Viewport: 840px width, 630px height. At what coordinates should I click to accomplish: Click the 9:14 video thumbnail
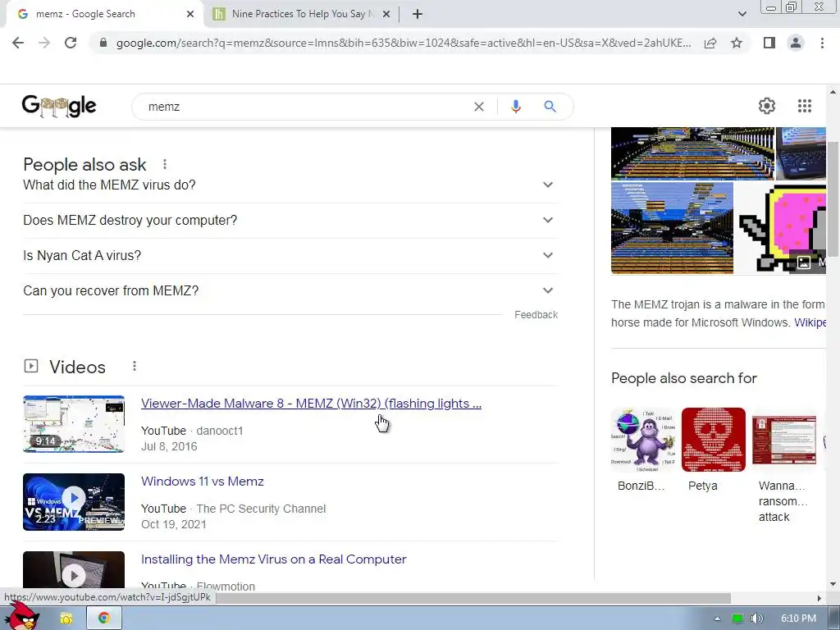pyautogui.click(x=74, y=424)
